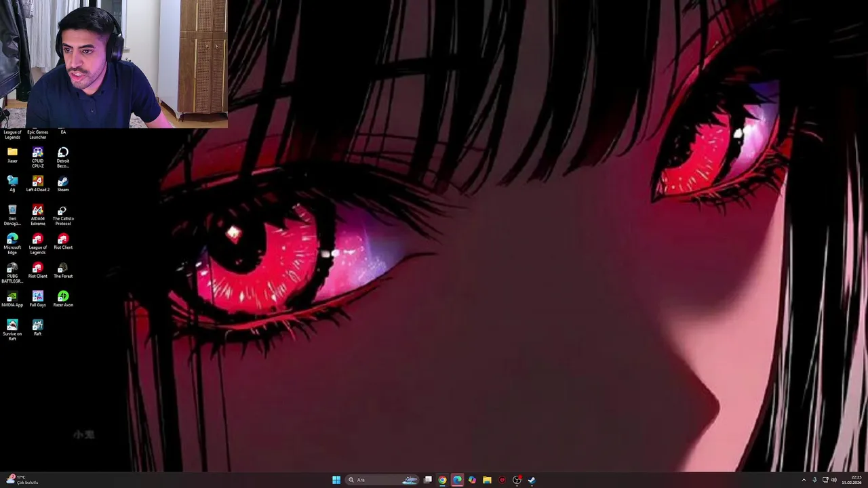Image resolution: width=868 pixels, height=488 pixels.
Task: Select the Fall Guys desktop shortcut
Action: pos(37,299)
